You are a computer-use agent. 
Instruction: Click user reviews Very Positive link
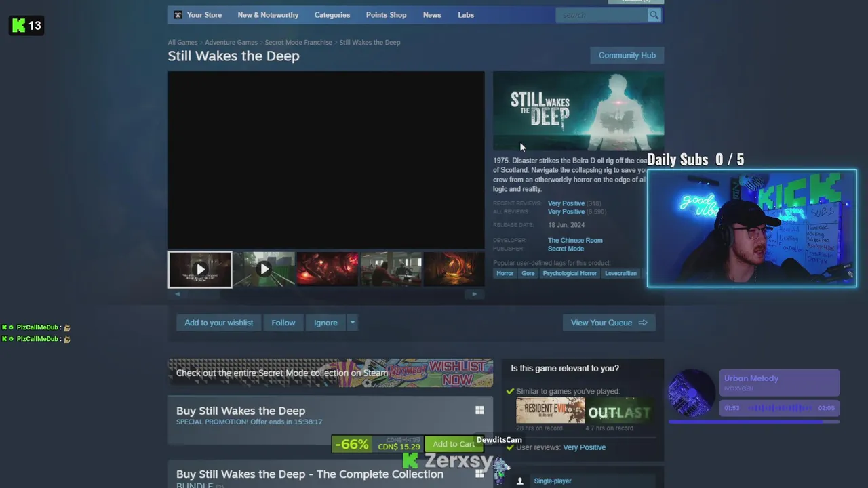(x=585, y=447)
